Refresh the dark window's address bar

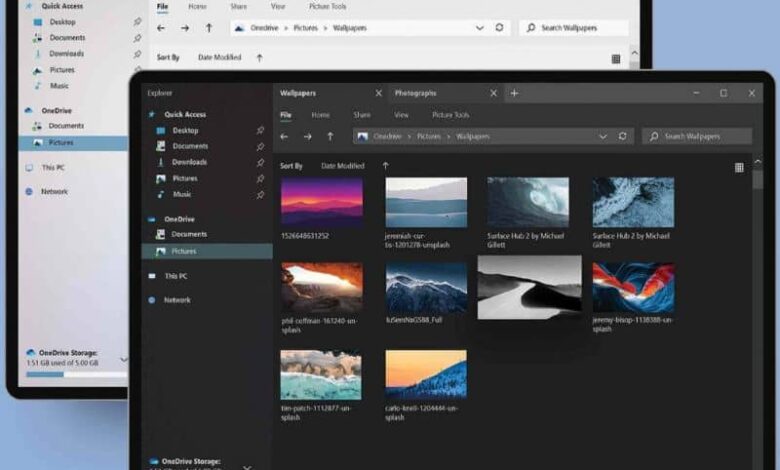[622, 136]
